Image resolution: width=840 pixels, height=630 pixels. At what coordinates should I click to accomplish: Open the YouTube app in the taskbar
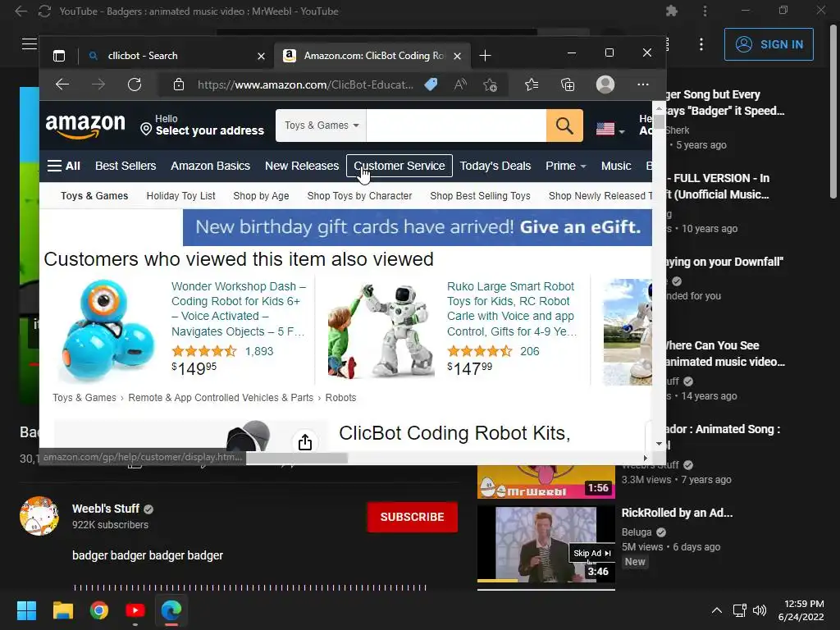tap(135, 610)
